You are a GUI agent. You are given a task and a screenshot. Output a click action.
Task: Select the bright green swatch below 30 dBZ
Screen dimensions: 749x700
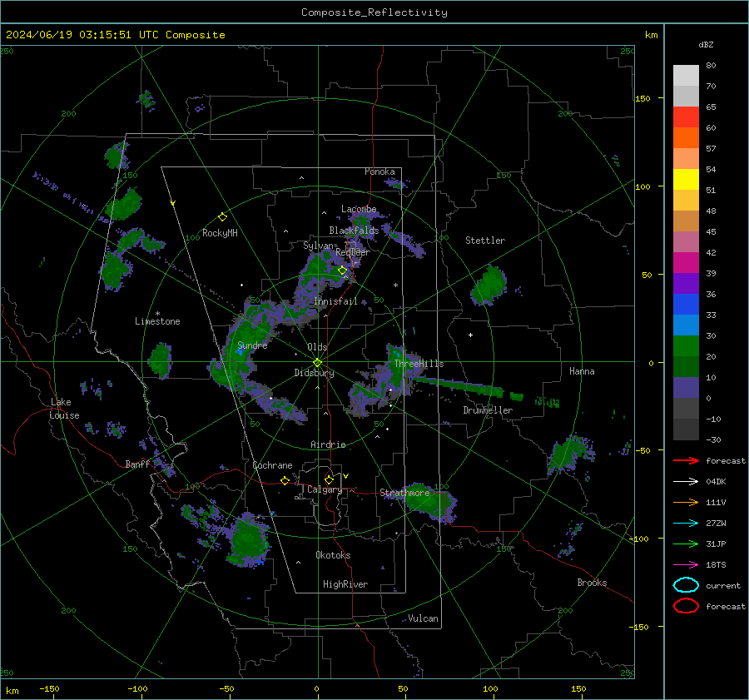click(686, 345)
